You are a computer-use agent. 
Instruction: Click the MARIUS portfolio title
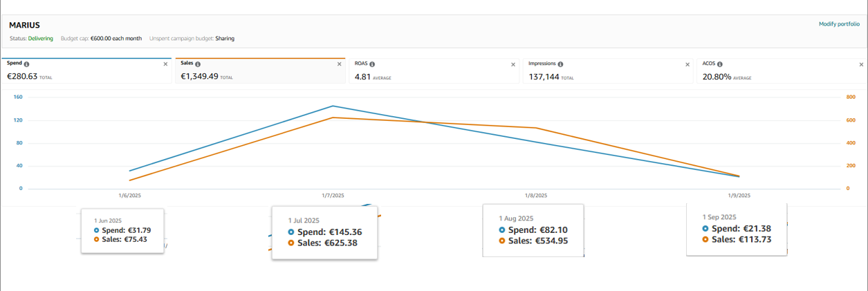[x=25, y=25]
